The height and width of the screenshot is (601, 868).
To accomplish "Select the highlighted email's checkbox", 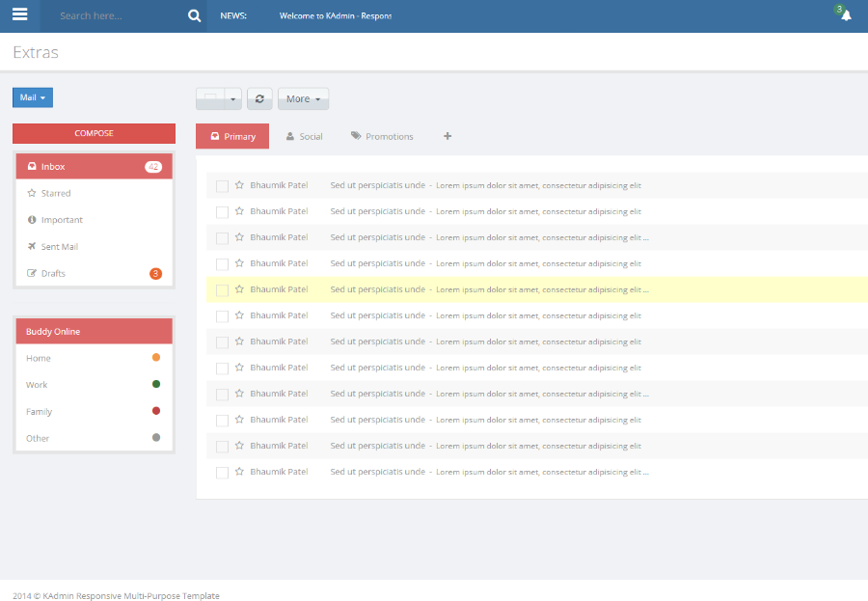I will click(x=222, y=290).
